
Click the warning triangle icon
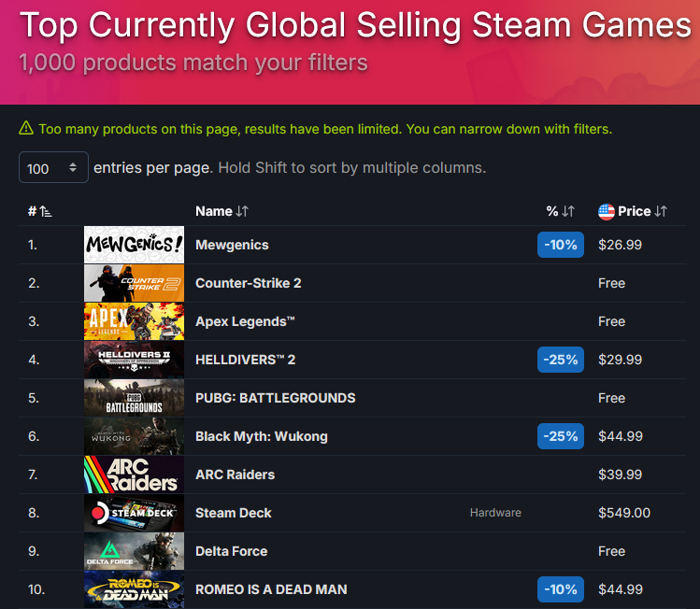pos(26,129)
